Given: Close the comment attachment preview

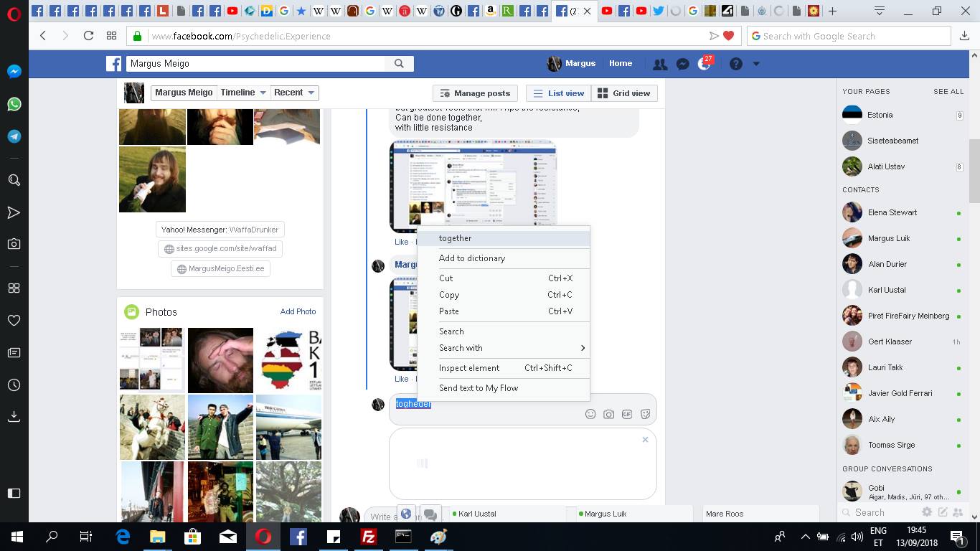Looking at the screenshot, I should [x=645, y=440].
